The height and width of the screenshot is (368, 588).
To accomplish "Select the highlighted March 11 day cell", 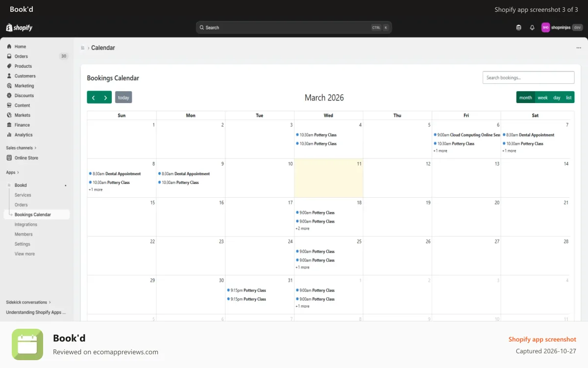I will click(328, 178).
